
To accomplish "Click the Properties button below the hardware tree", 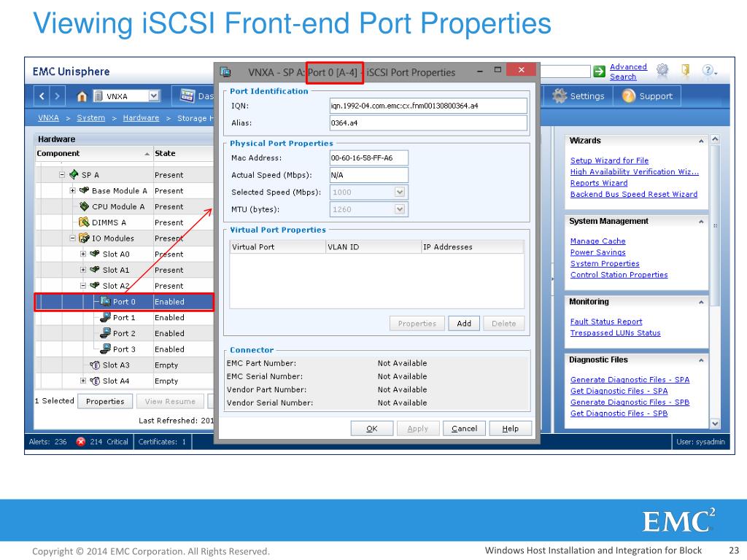I will 105,402.
